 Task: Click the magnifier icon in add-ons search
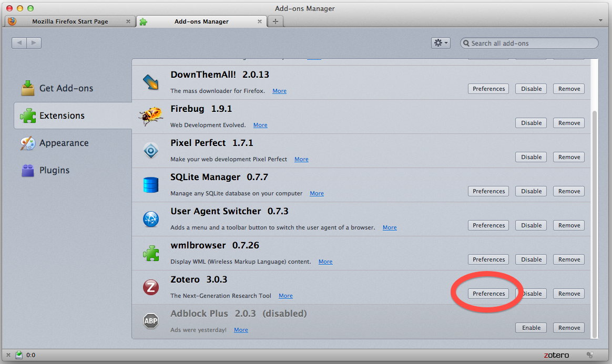466,43
